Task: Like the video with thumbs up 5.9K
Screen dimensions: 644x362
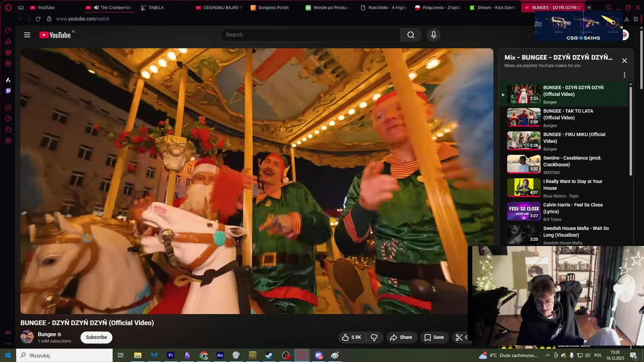Action: click(x=351, y=337)
